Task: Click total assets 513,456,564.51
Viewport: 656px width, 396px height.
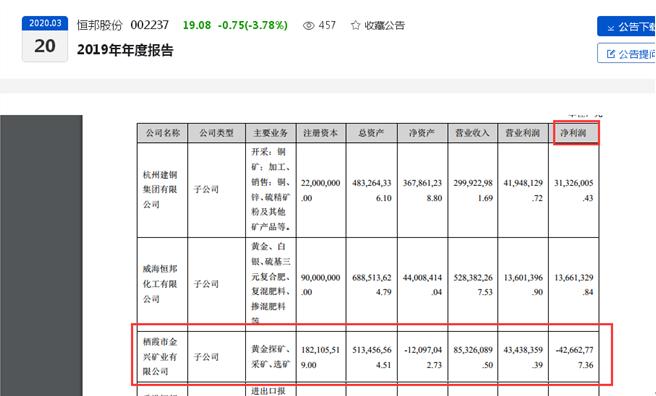Action: point(372,357)
